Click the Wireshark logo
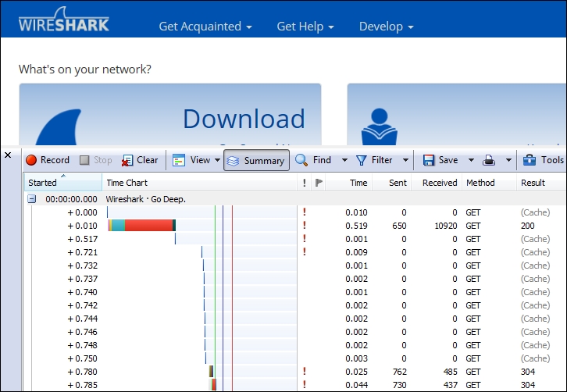The height and width of the screenshot is (392, 567). tap(63, 20)
